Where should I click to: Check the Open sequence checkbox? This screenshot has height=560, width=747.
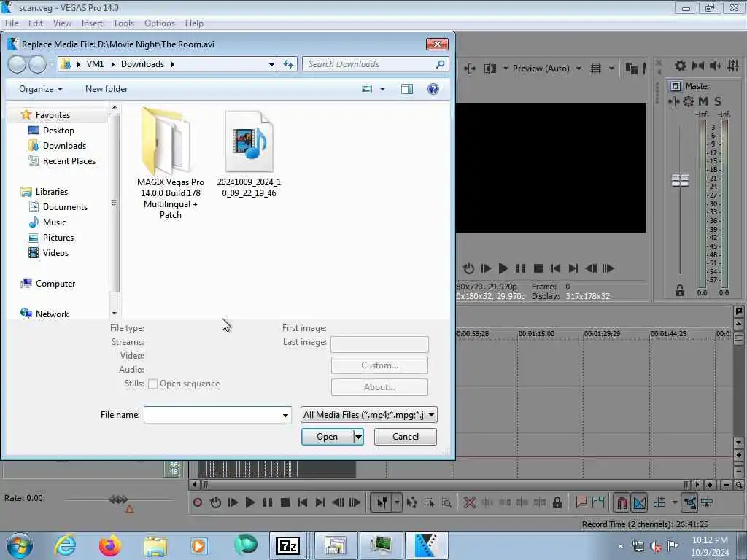(x=153, y=384)
